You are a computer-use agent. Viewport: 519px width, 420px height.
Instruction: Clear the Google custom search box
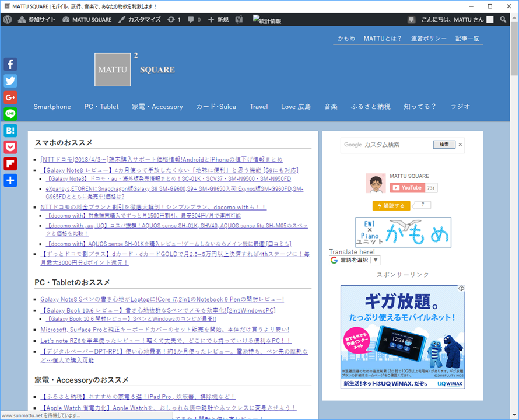460,145
